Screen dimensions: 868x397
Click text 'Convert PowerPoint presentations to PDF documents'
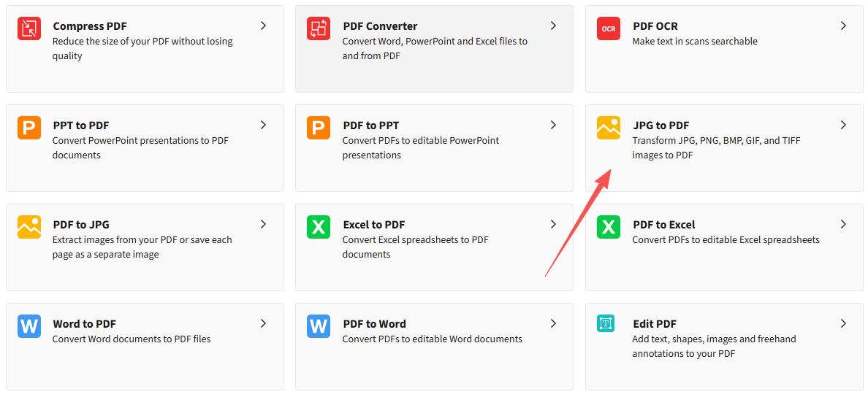click(140, 147)
